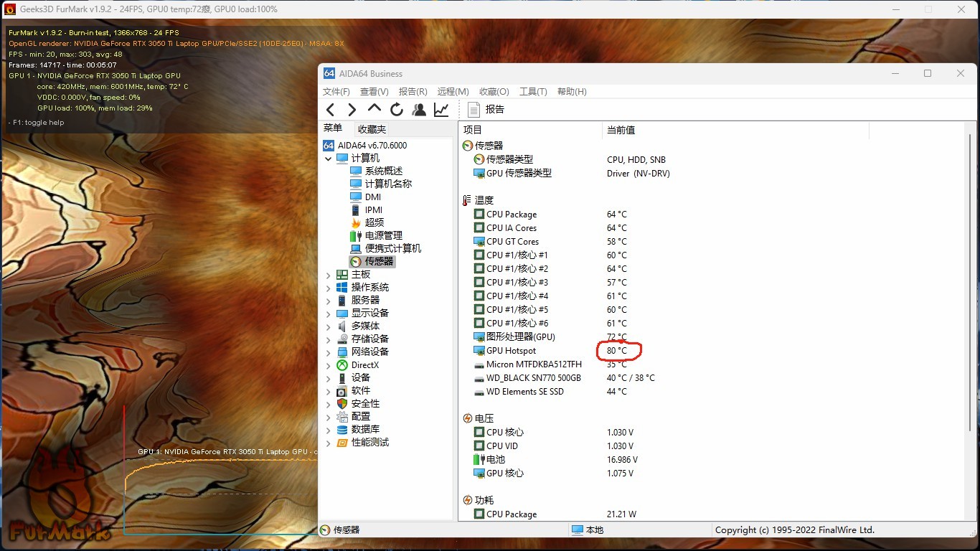Select the AIDA64 v6.70.6000 root node

pyautogui.click(x=365, y=145)
